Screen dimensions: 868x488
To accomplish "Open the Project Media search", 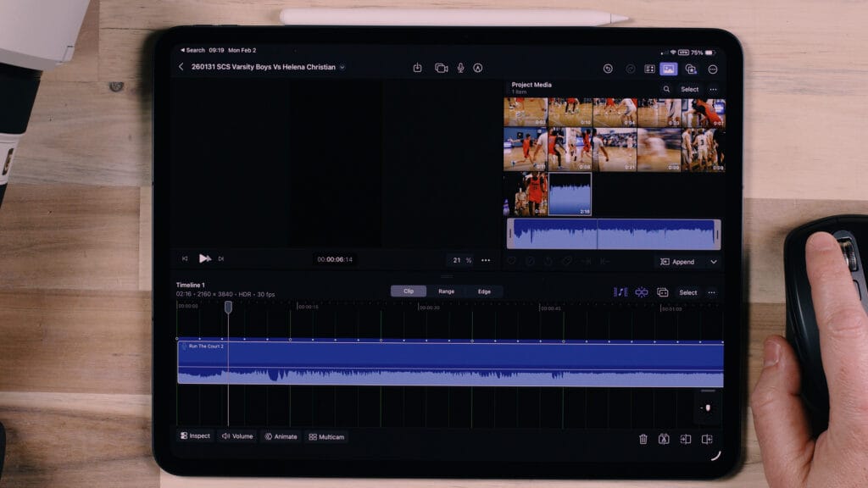I will (x=666, y=89).
